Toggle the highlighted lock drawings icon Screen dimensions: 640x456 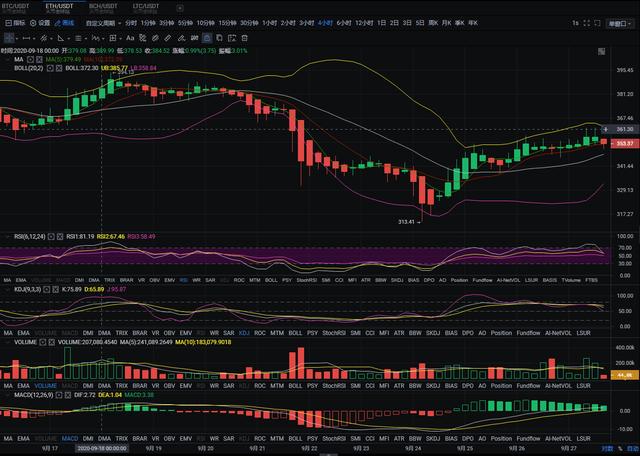tap(207, 38)
